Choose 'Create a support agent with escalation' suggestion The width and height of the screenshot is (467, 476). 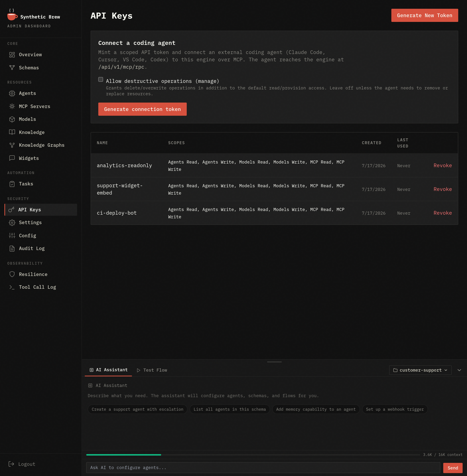[137, 409]
